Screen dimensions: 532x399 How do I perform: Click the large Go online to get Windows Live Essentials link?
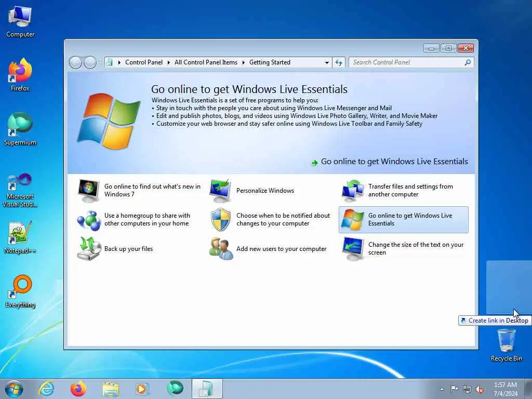[394, 162]
